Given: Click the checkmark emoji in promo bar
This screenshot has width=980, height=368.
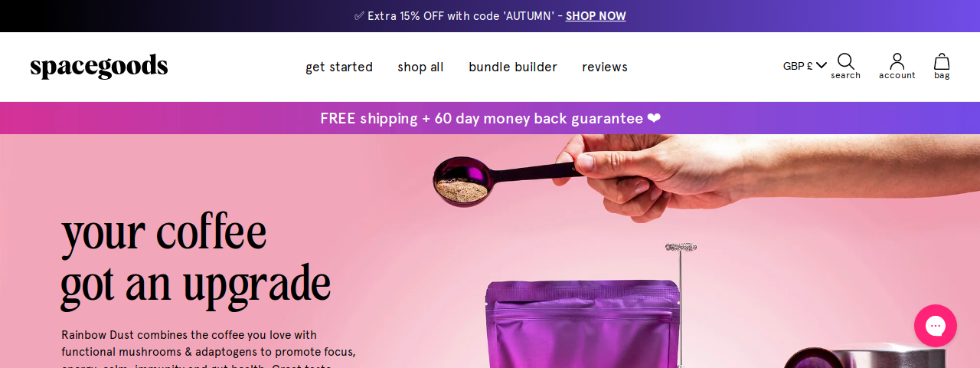Looking at the screenshot, I should tap(359, 16).
